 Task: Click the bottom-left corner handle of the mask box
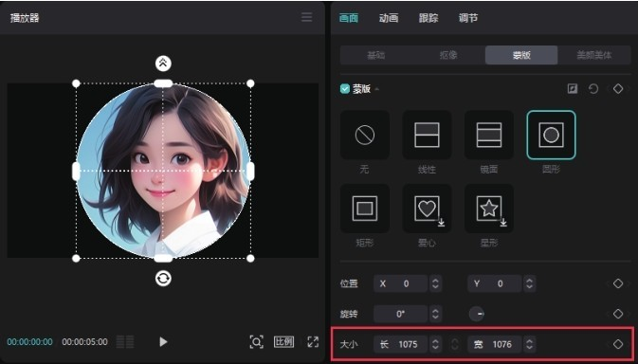pyautogui.click(x=76, y=258)
